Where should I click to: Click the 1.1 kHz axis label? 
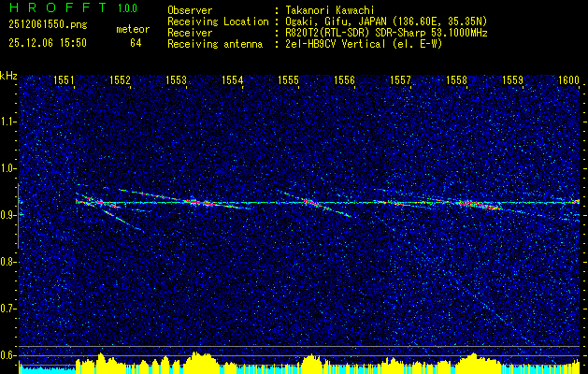8,122
